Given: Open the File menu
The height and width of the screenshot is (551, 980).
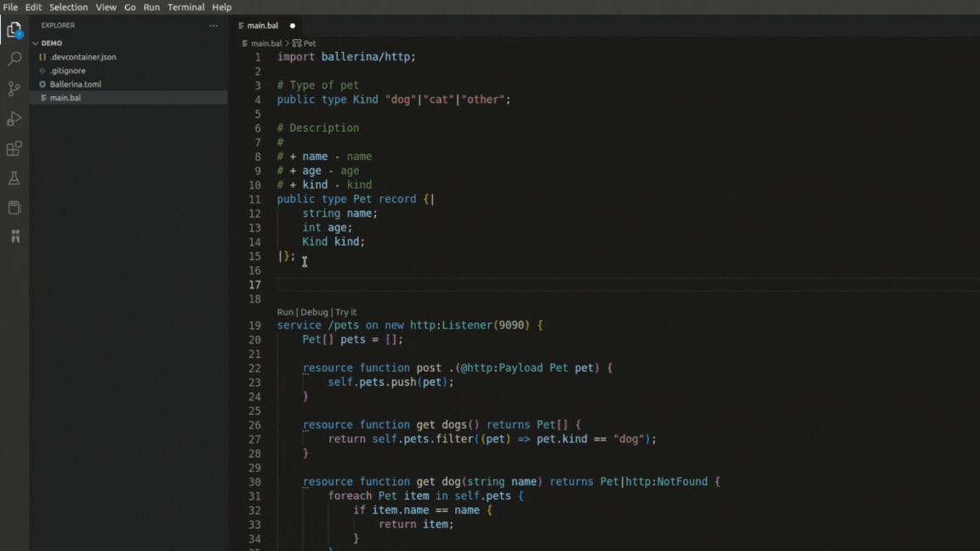Looking at the screenshot, I should 10,8.
